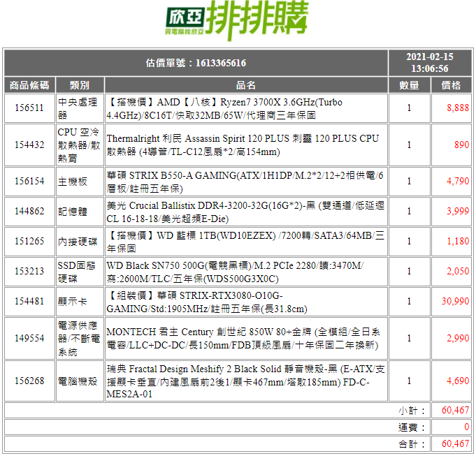Select barcode 151265

(x=29, y=242)
